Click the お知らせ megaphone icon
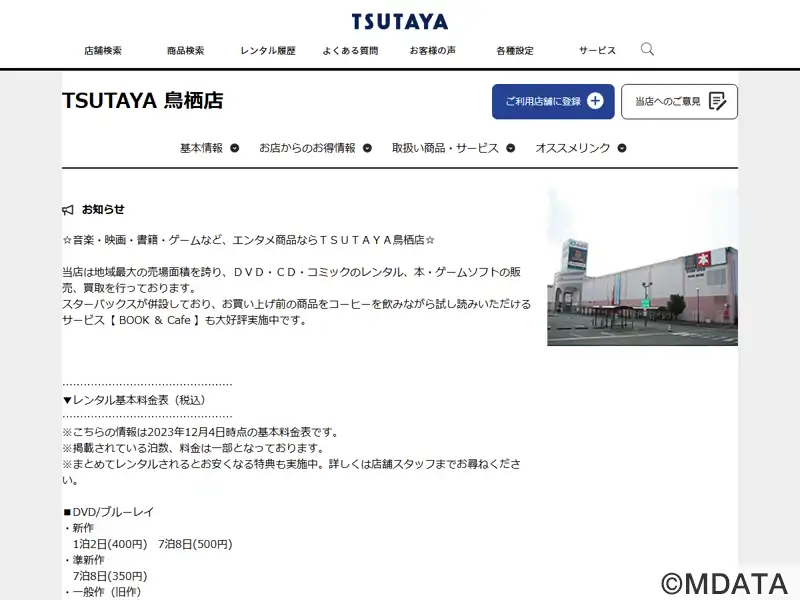The image size is (800, 600). click(68, 210)
